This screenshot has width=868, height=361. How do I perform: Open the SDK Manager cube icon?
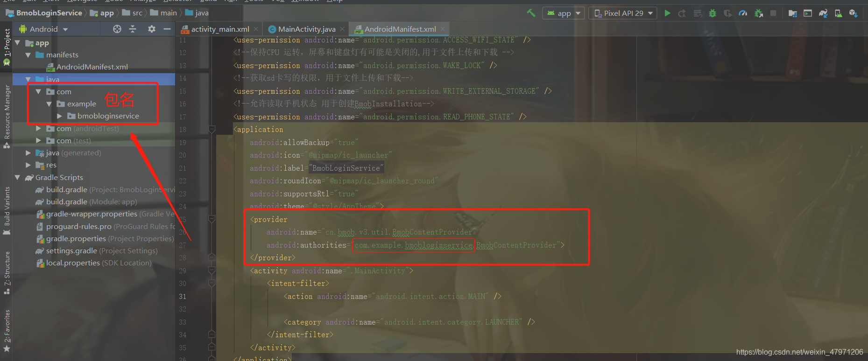click(x=854, y=13)
